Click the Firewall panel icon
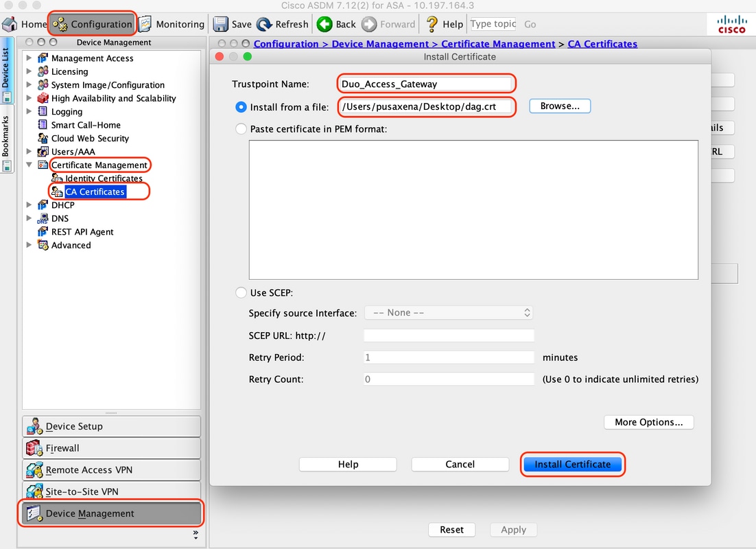 pos(34,448)
